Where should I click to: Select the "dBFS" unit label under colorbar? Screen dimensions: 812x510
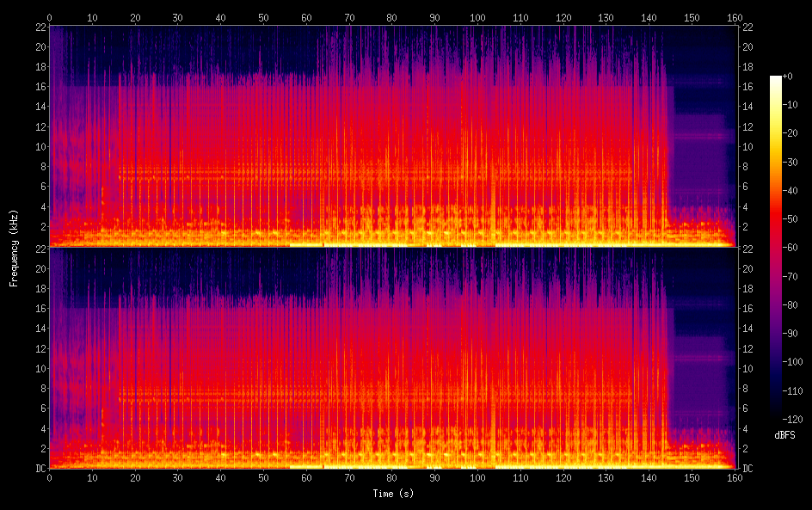(x=784, y=435)
